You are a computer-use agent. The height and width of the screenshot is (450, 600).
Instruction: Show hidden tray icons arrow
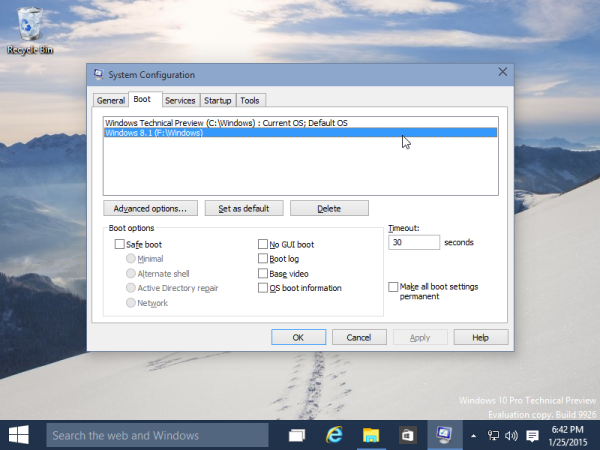click(x=473, y=435)
